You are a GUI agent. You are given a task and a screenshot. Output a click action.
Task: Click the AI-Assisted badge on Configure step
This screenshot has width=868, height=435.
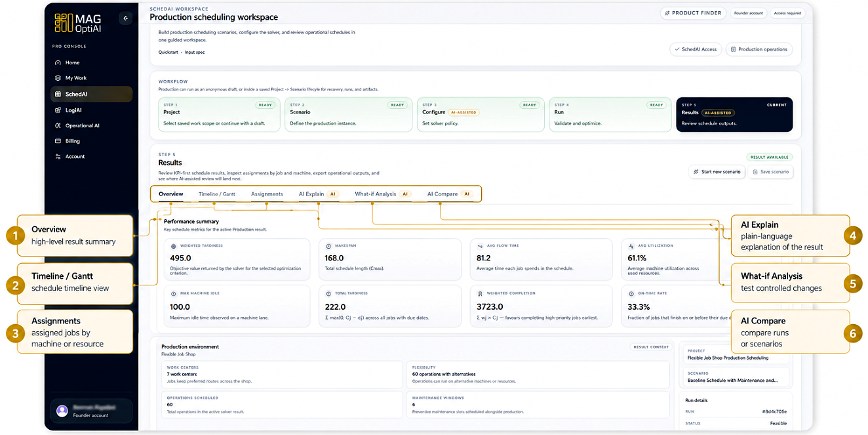[464, 112]
